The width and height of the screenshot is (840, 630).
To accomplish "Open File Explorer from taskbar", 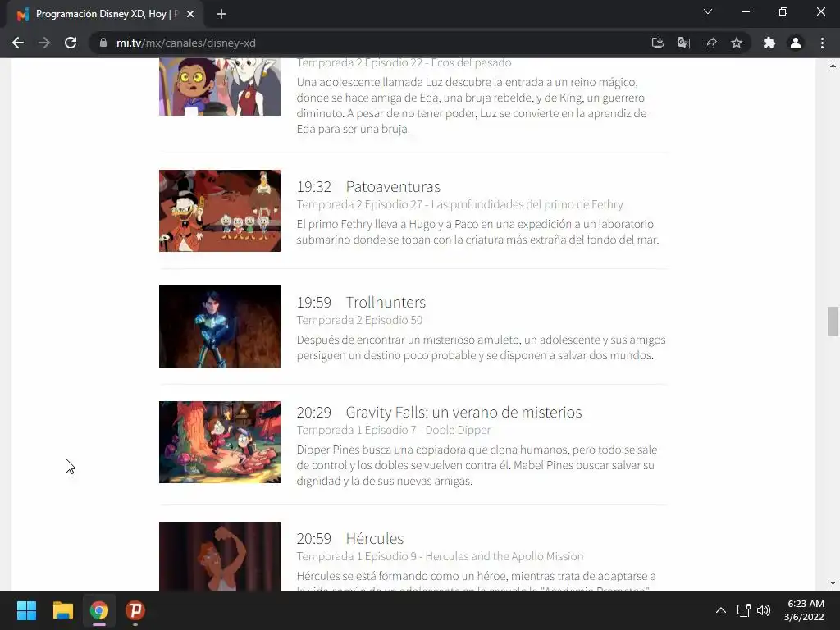I will pyautogui.click(x=62, y=610).
